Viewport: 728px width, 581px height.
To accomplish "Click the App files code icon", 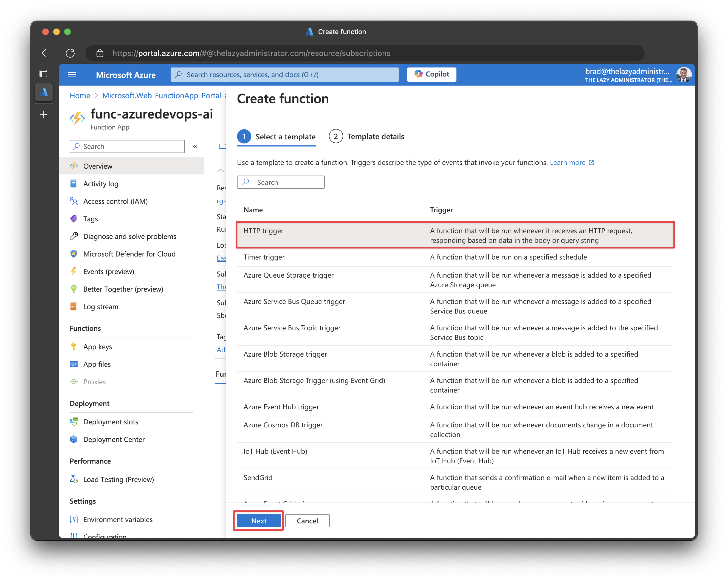I will (x=74, y=364).
